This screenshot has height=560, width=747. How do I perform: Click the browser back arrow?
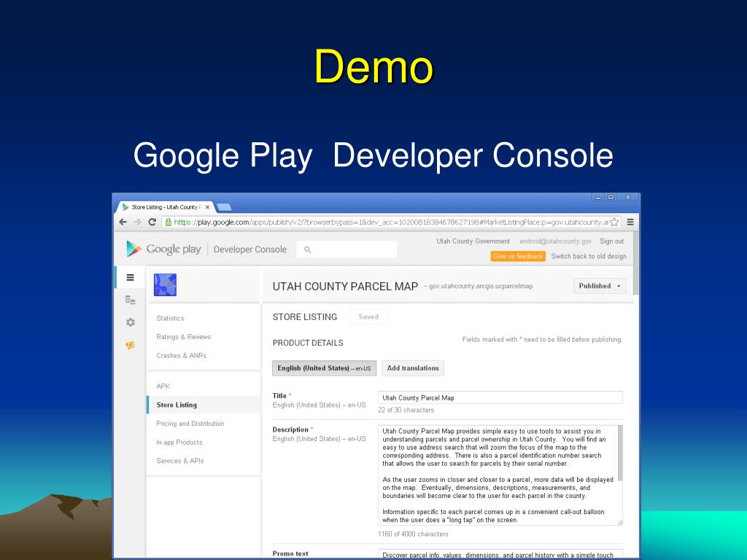pos(123,222)
